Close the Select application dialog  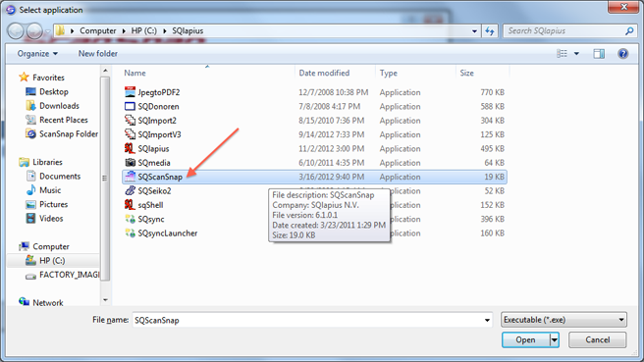click(x=623, y=7)
